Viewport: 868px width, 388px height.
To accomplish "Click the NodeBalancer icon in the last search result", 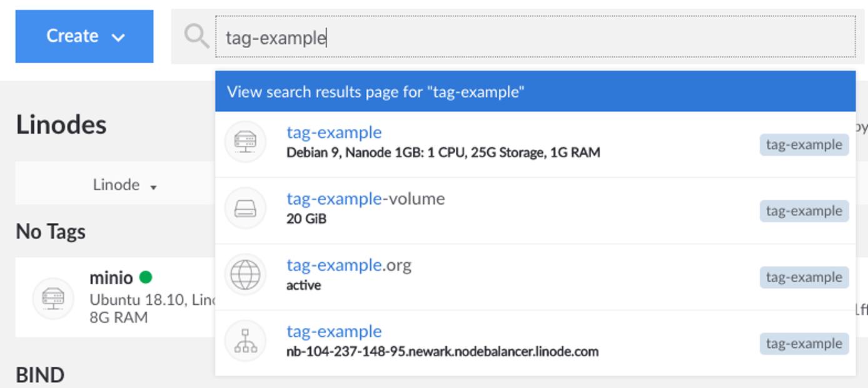I will click(x=245, y=341).
